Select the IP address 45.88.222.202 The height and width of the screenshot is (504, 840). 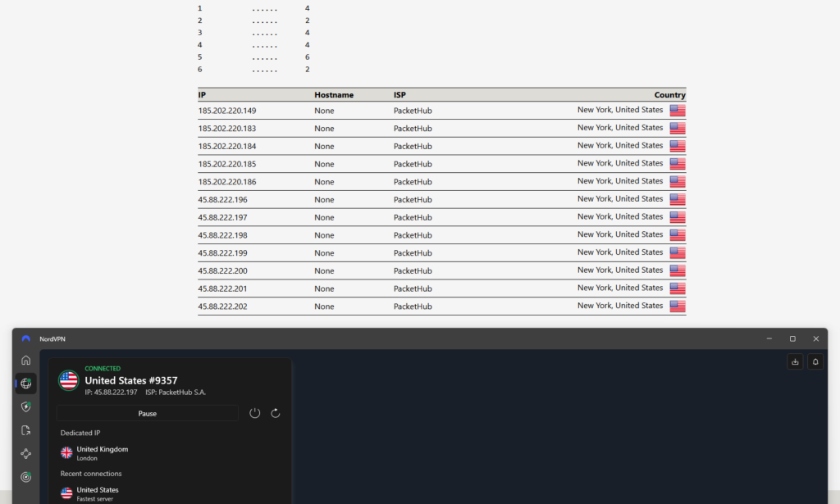tap(223, 306)
